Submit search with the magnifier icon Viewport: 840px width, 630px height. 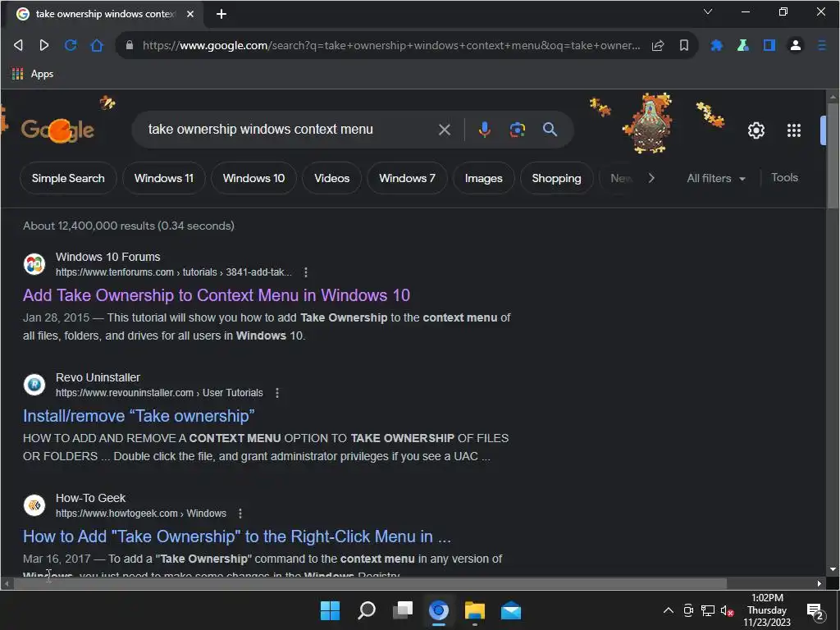click(550, 129)
